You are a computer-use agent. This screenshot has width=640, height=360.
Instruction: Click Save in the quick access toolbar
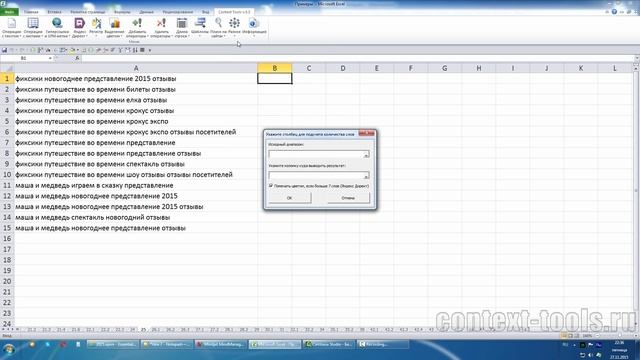pos(4,50)
